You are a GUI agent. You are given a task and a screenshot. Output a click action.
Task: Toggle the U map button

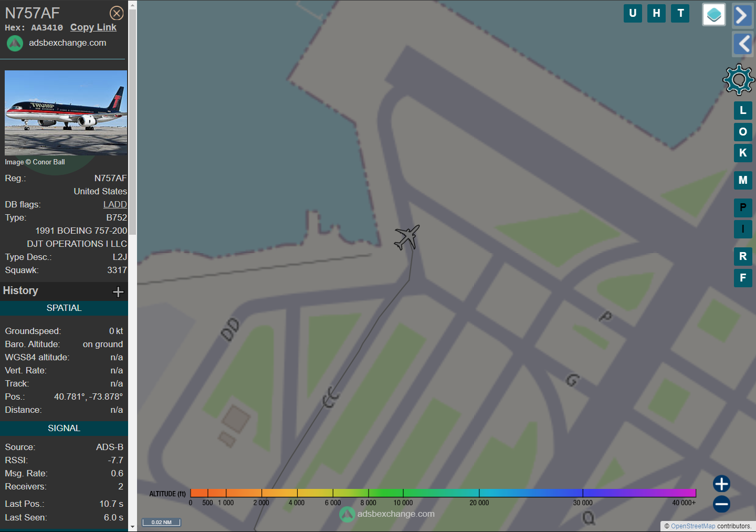click(633, 13)
